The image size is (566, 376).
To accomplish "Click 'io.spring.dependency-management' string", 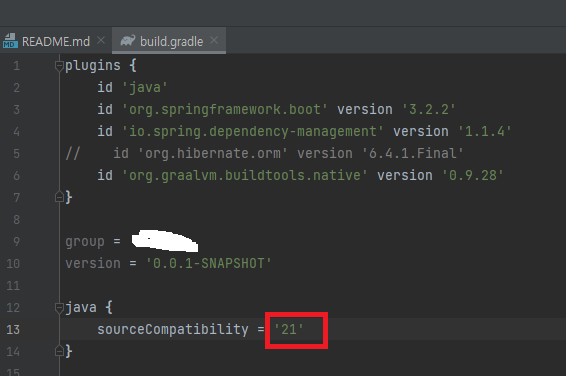I will click(252, 131).
